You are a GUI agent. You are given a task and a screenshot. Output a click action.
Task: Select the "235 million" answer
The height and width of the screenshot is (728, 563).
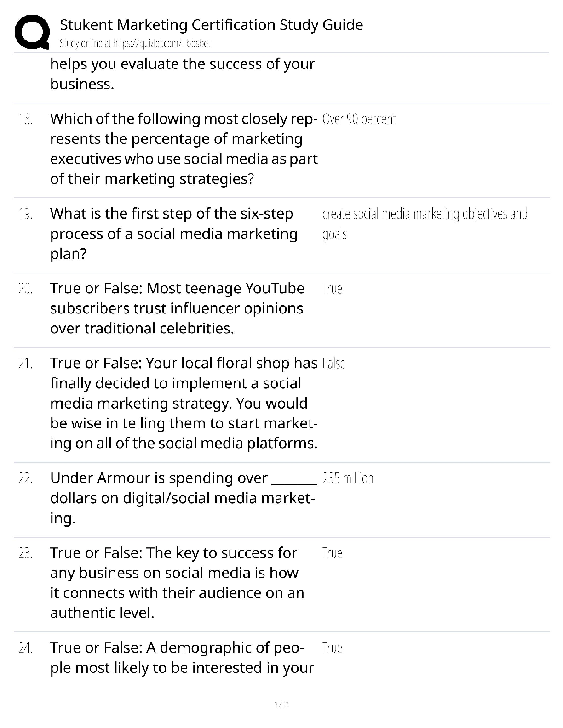348,478
